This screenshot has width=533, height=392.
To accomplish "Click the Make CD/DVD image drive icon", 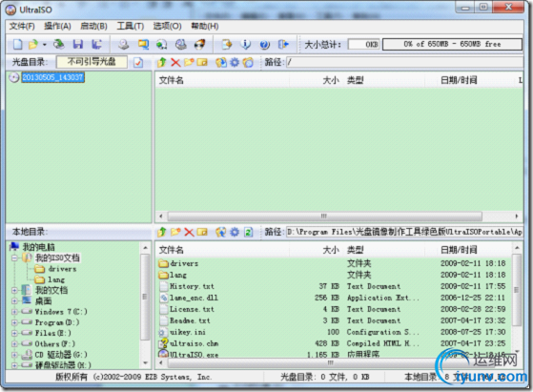I will tap(123, 44).
